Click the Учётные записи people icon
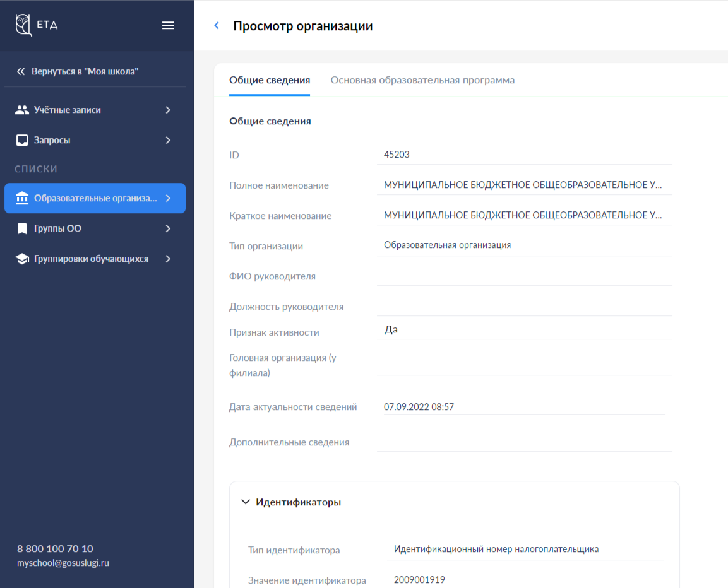728x588 pixels. [x=22, y=110]
